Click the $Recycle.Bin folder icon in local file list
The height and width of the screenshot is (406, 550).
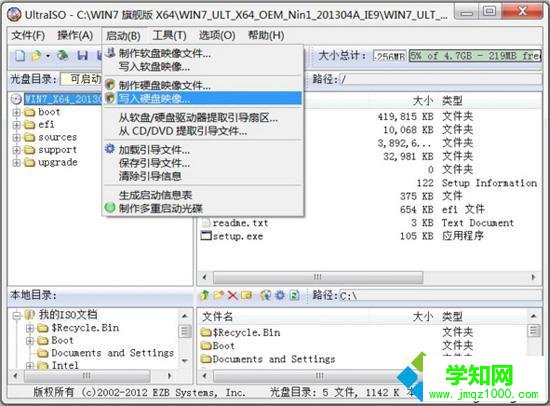point(206,332)
